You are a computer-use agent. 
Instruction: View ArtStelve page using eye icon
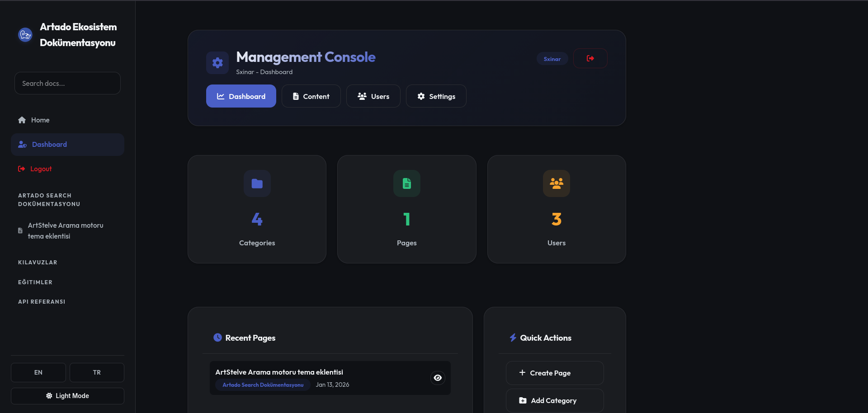[437, 378]
